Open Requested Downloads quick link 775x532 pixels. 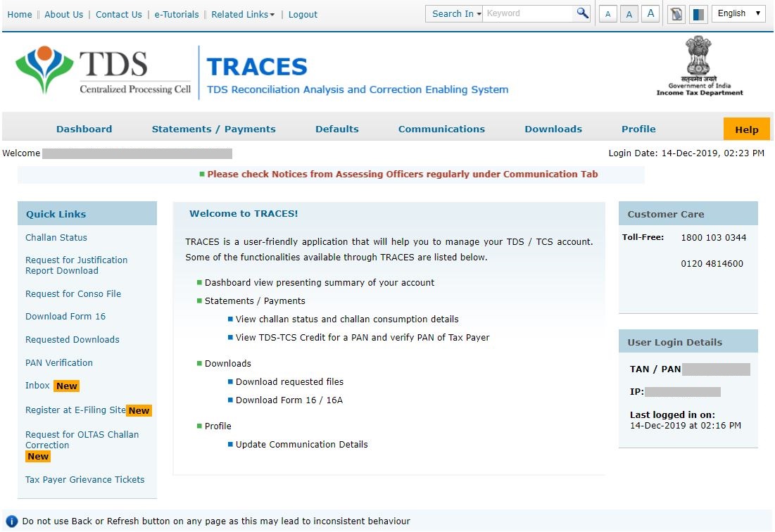click(73, 340)
